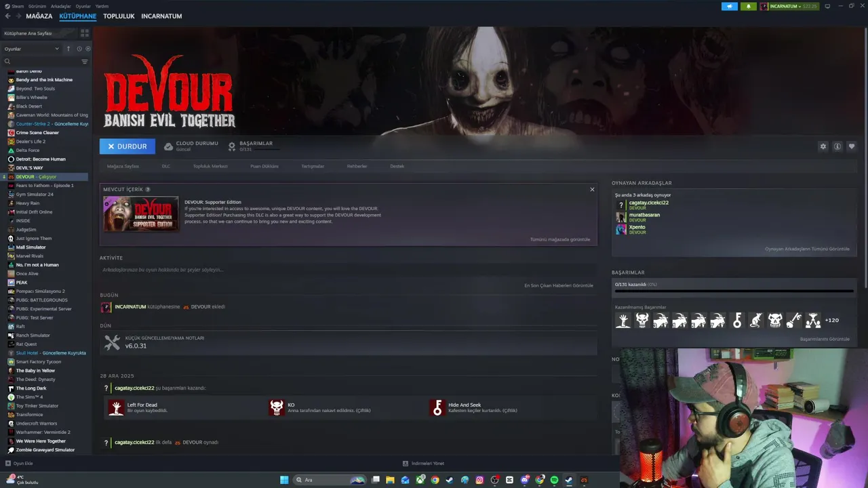Open the Steam menu
Image resolution: width=868 pixels, height=488 pixels.
14,6
